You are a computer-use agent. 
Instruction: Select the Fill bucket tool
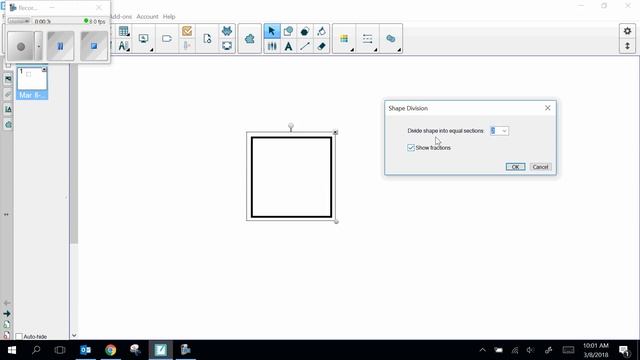[x=321, y=31]
